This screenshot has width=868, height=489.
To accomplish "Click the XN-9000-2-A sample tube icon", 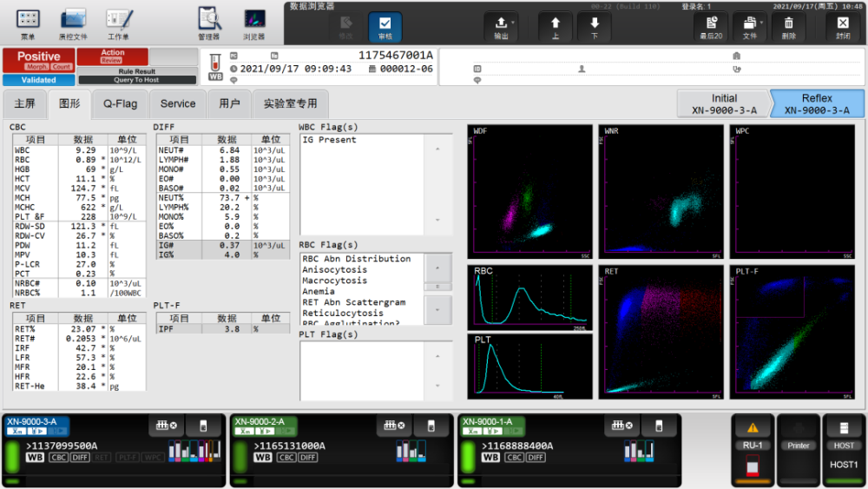I will (x=431, y=426).
